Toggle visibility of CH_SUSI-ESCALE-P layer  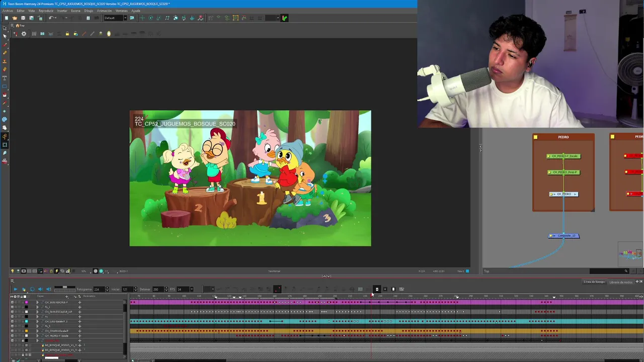(12, 302)
